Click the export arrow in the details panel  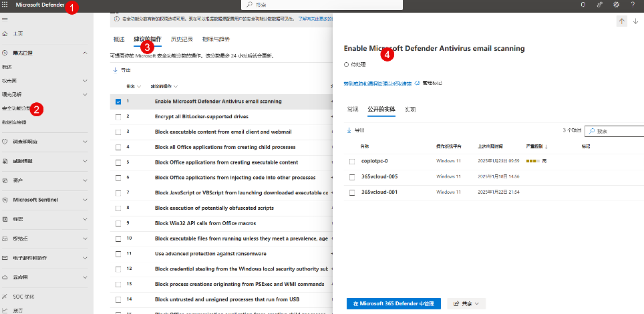(x=349, y=130)
